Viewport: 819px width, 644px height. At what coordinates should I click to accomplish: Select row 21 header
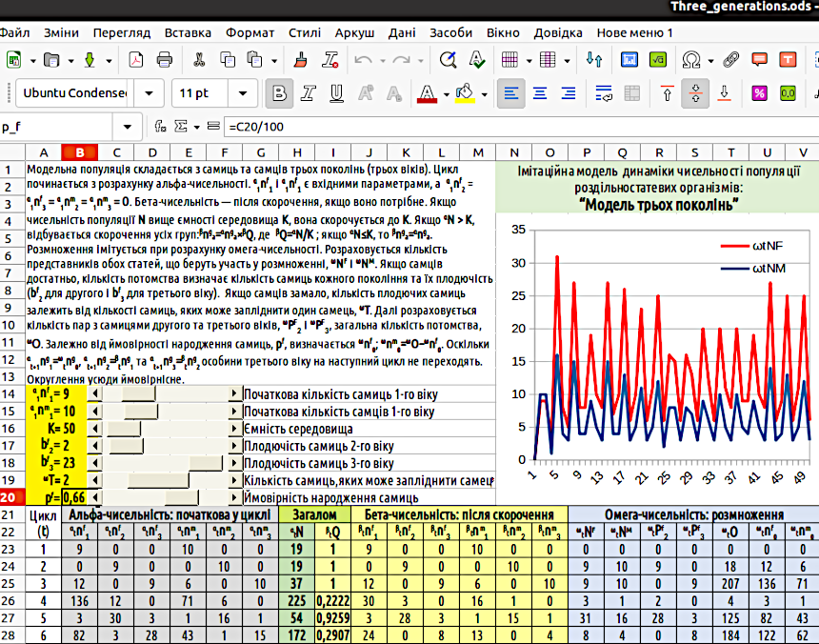[10, 514]
